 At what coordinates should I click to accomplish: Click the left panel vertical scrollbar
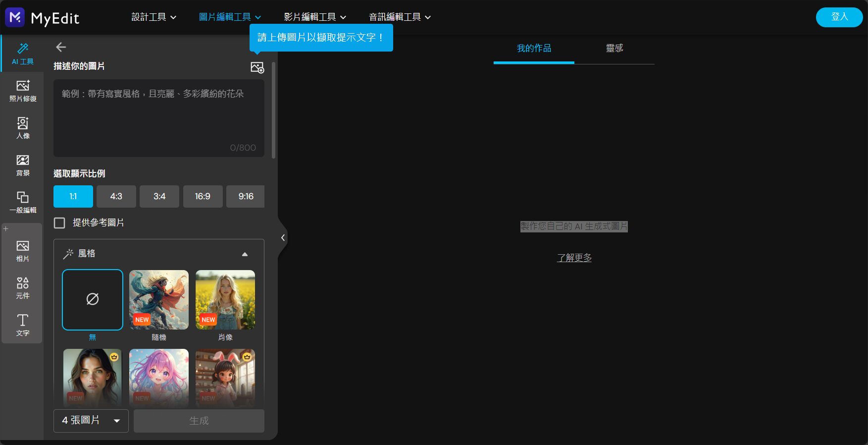tap(274, 110)
